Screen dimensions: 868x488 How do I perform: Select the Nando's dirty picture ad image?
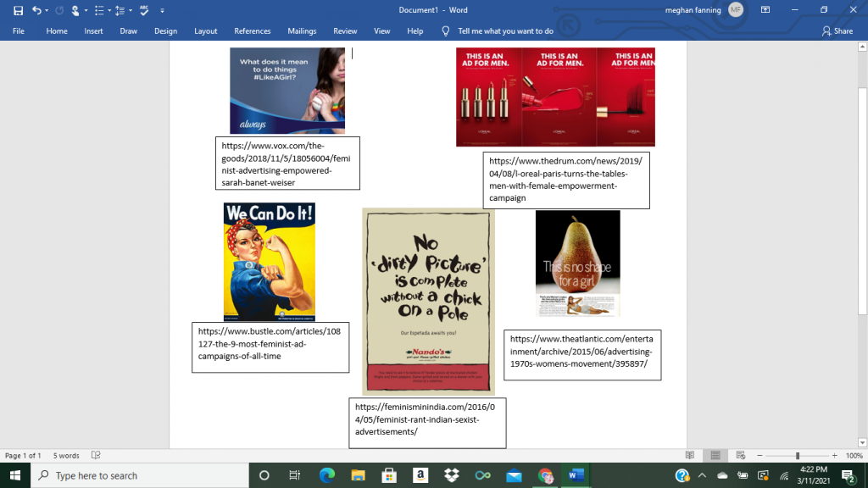click(x=428, y=302)
